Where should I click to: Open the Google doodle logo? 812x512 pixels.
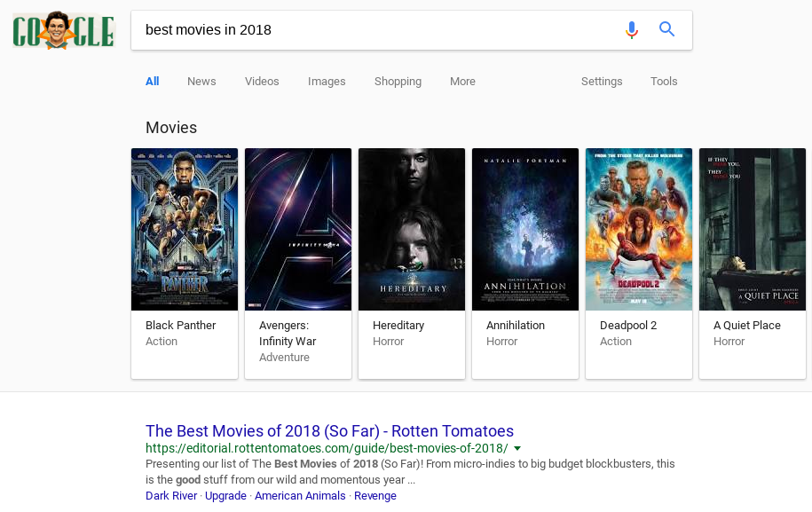(x=63, y=30)
